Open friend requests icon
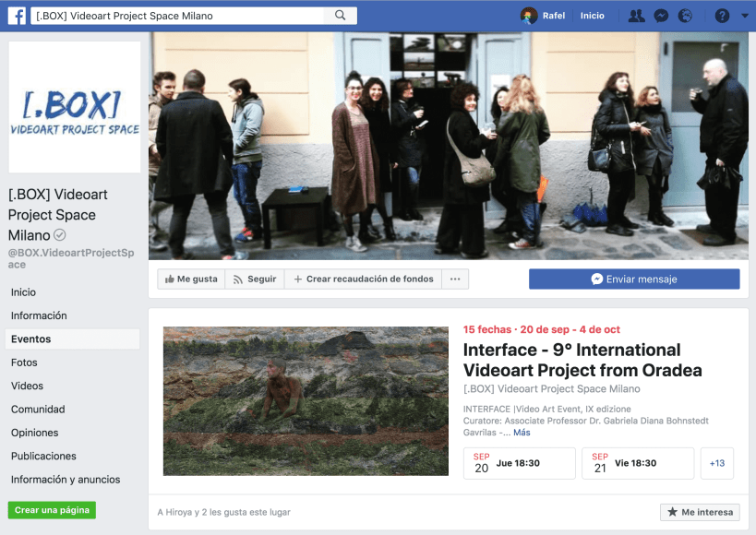This screenshot has width=756, height=535. click(636, 16)
